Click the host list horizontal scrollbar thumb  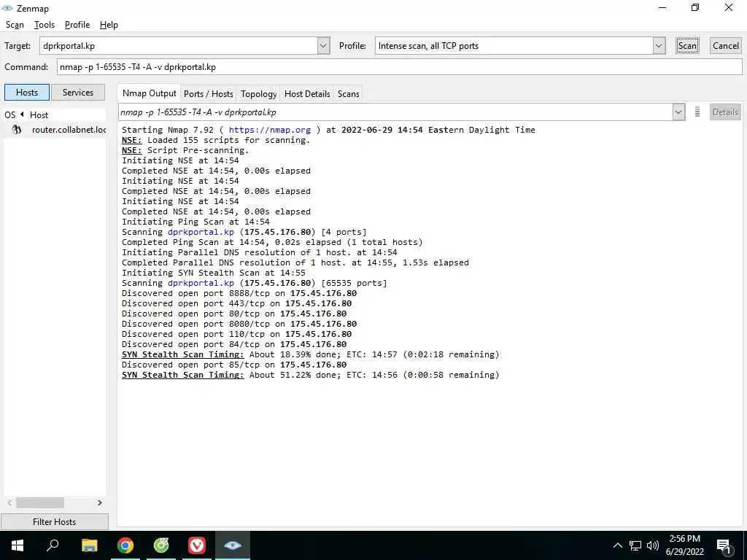40,503
